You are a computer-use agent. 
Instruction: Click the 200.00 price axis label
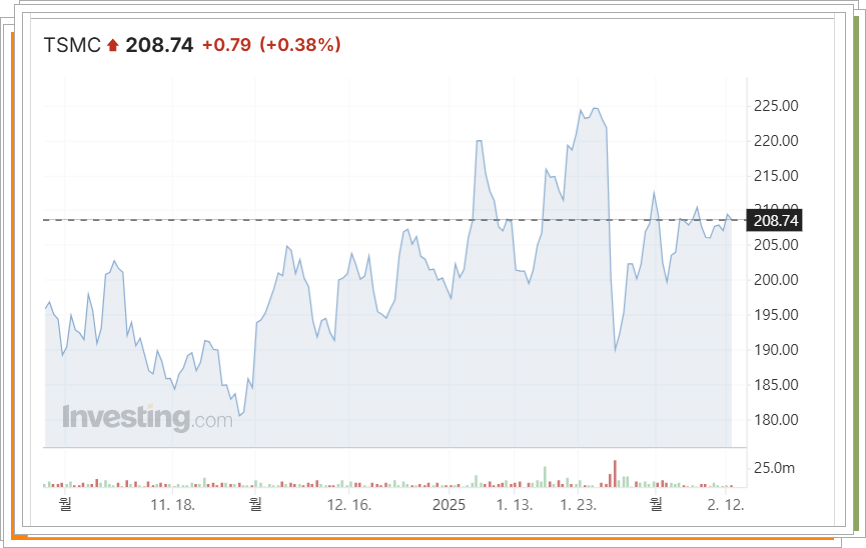(x=776, y=280)
